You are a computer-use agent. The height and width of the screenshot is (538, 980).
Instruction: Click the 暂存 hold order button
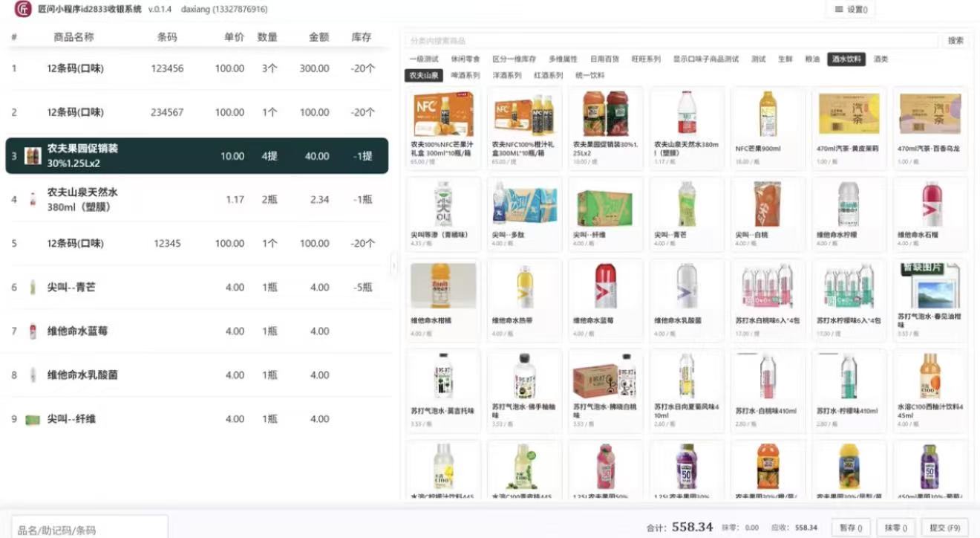(x=850, y=527)
